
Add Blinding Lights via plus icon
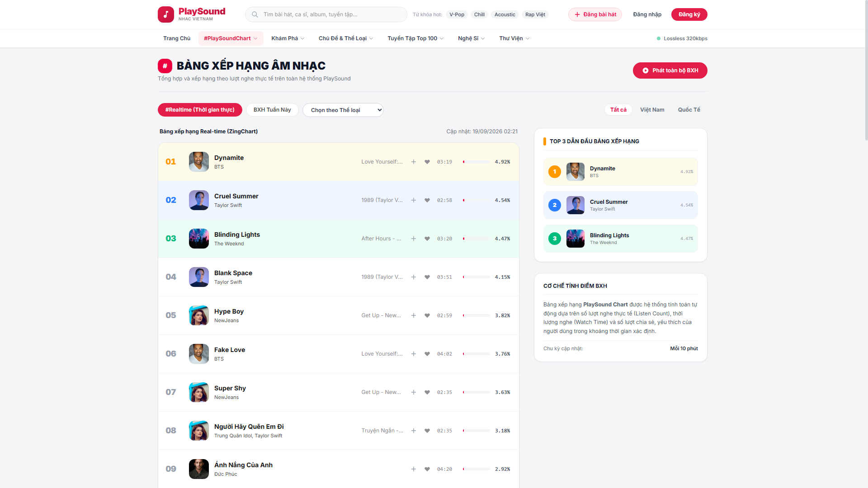pos(414,239)
